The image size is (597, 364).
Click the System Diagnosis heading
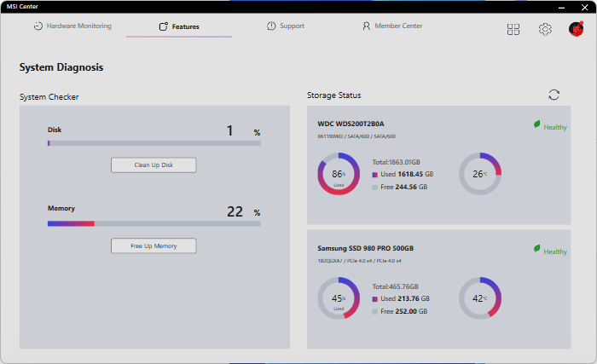[x=61, y=67]
